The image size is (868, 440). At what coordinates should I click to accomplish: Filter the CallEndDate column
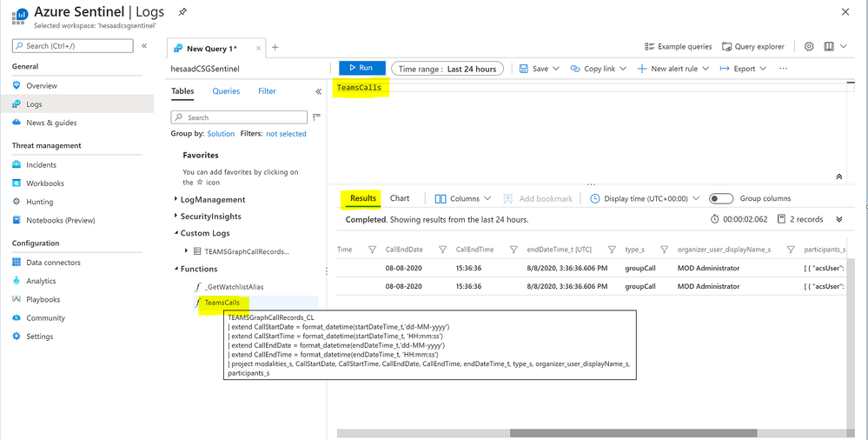coord(442,250)
